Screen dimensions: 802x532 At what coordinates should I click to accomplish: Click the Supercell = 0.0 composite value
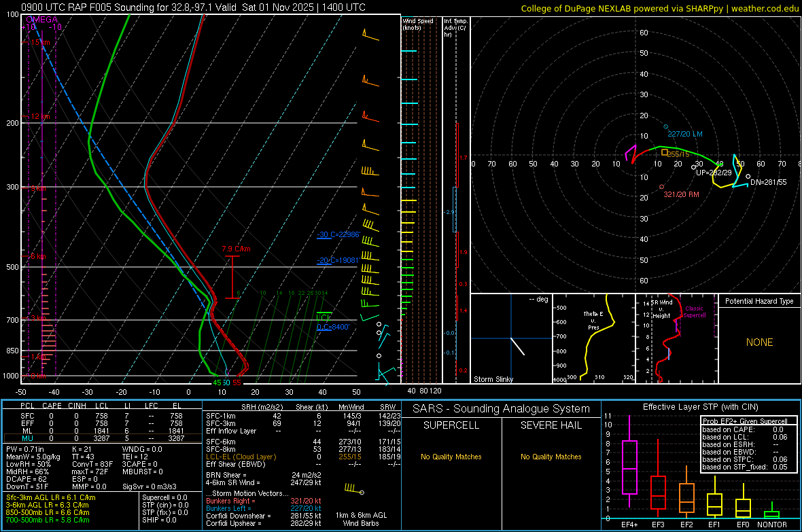(164, 497)
